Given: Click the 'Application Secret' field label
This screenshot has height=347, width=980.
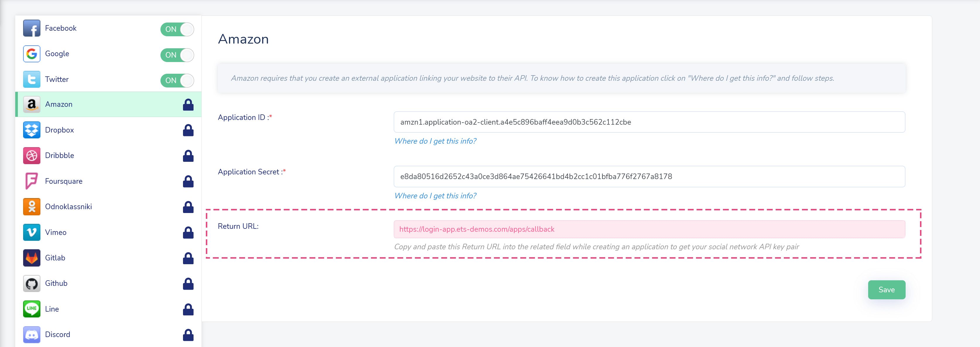Looking at the screenshot, I should [252, 172].
